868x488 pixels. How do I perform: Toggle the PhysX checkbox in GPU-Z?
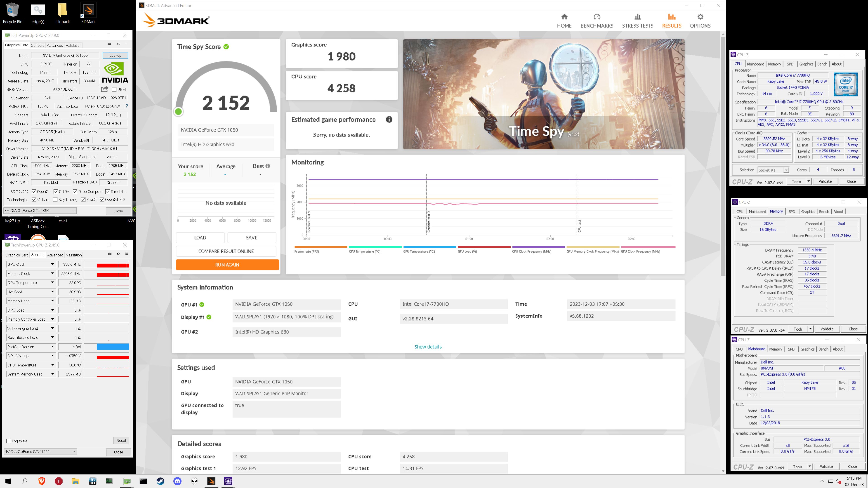83,200
